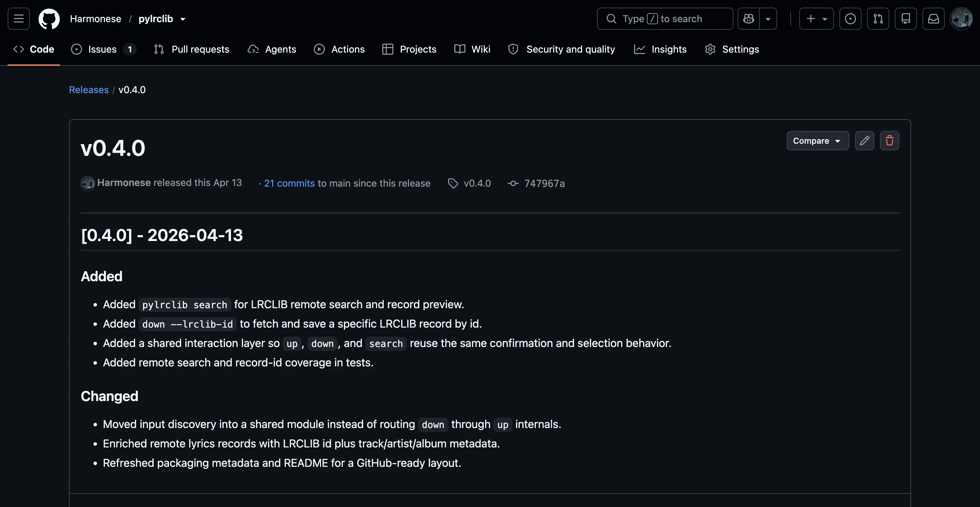
Task: Click 'Added remote search and record-id coverage' line
Action: tap(238, 363)
